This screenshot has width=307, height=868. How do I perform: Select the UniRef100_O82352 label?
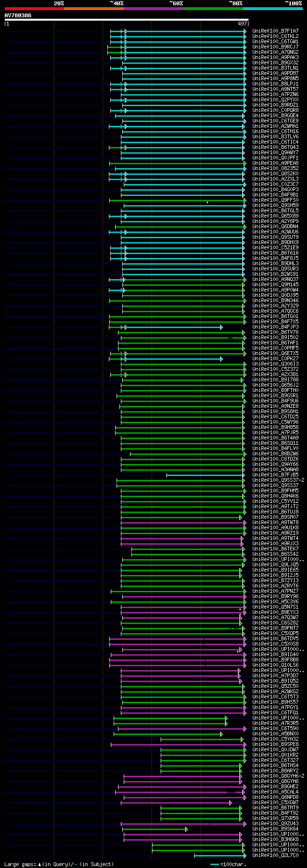click(x=275, y=169)
